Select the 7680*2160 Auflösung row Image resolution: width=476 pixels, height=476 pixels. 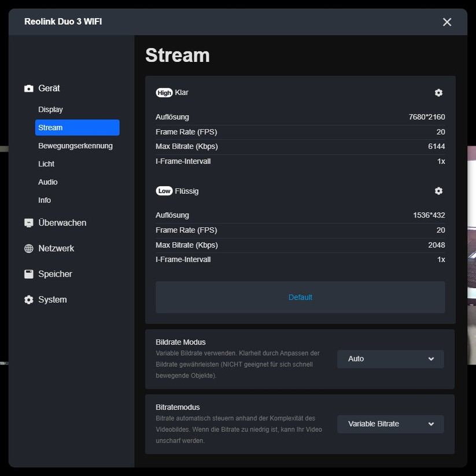coord(300,117)
